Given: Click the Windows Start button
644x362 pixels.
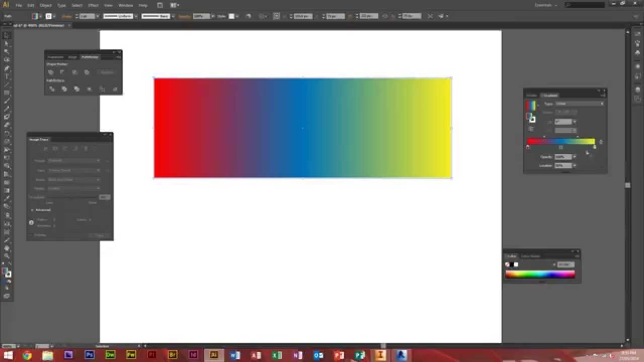Looking at the screenshot, I should 7,355.
